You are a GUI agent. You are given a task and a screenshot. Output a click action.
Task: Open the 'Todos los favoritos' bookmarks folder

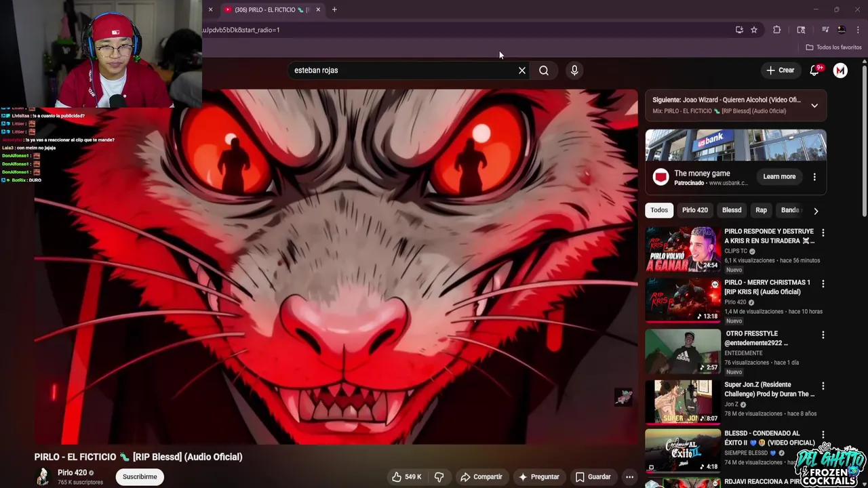pyautogui.click(x=833, y=47)
